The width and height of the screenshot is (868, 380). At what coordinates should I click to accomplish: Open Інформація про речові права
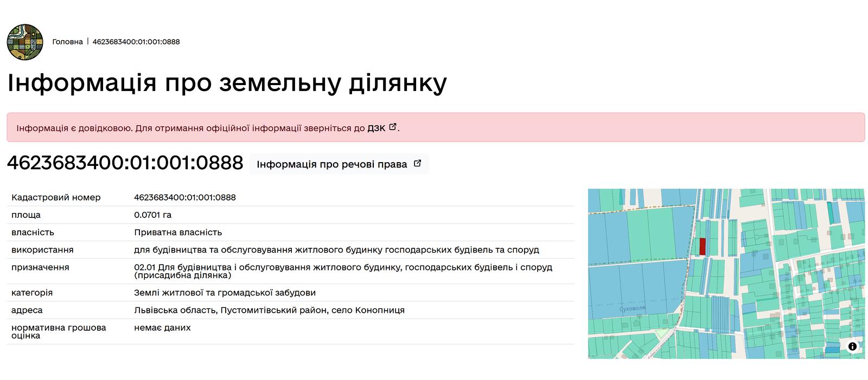click(331, 164)
